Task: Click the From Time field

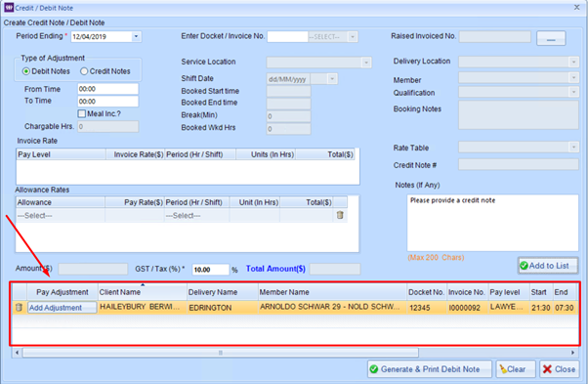Action: click(x=108, y=89)
